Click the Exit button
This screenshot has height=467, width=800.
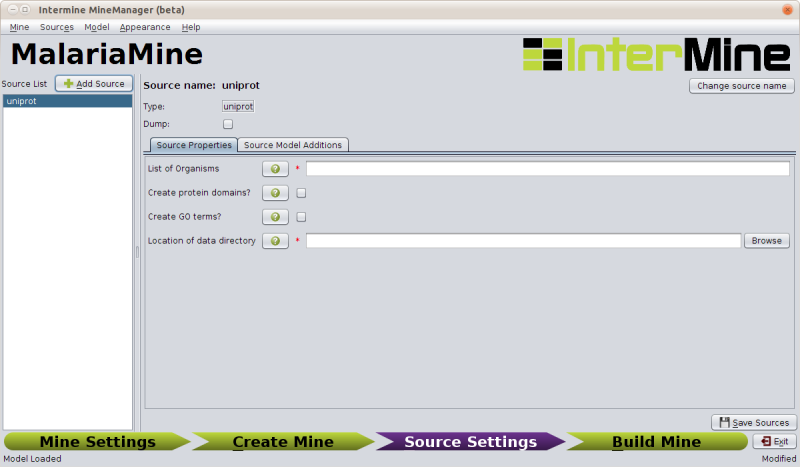pos(774,441)
